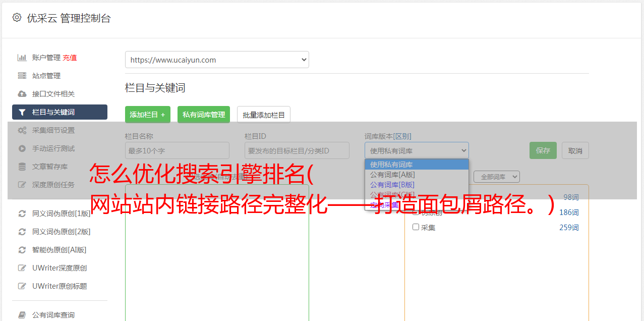Viewport: 644px width, 321px height.
Task: Open UWriter原创标题 in the sidebar
Action: pyautogui.click(x=60, y=286)
